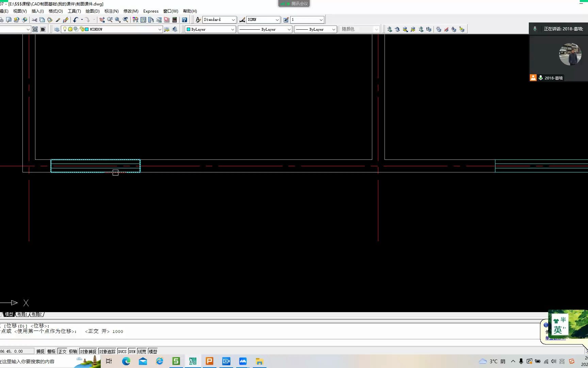Open the DesignCenter icon

[143, 20]
